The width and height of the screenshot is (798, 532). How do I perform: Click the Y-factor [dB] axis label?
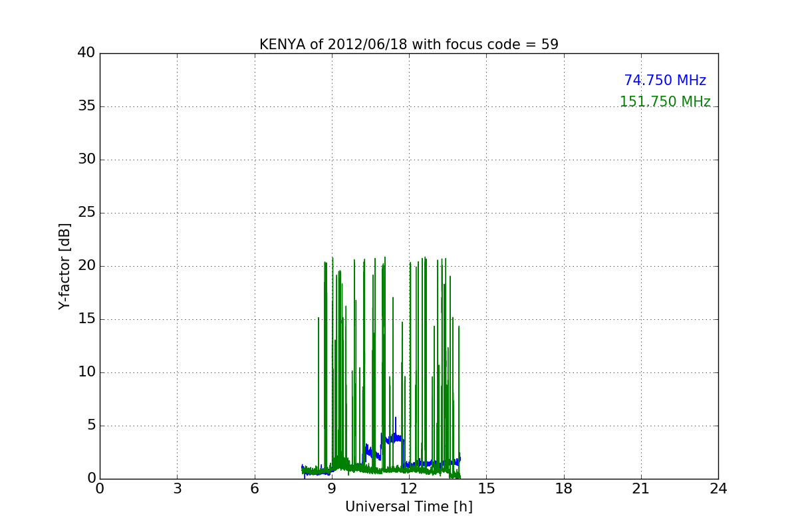pos(64,266)
